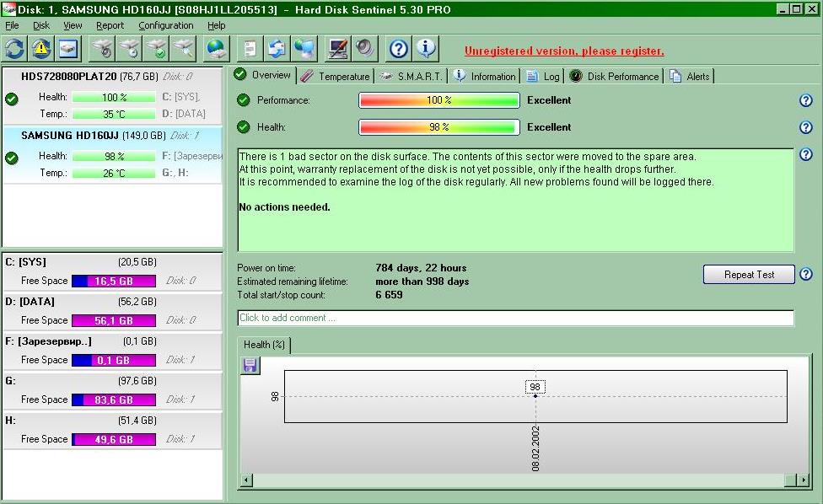Click the About info toolbar icon

(426, 49)
